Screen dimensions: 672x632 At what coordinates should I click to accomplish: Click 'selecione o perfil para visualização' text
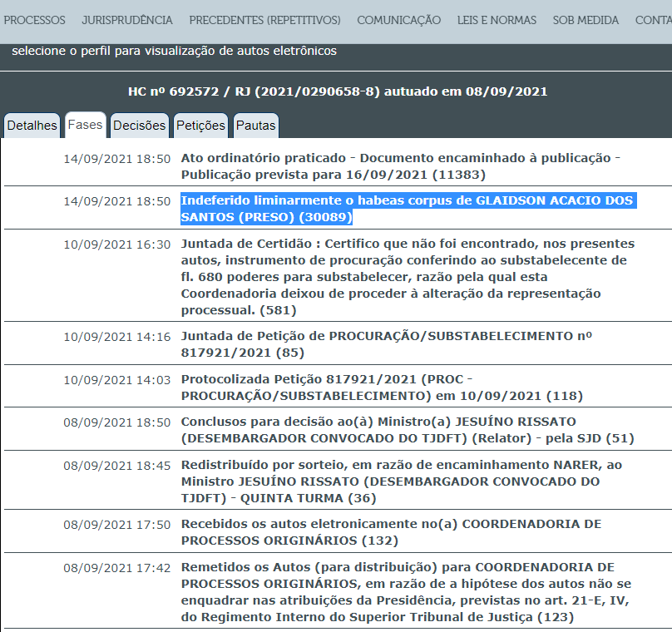click(x=175, y=51)
